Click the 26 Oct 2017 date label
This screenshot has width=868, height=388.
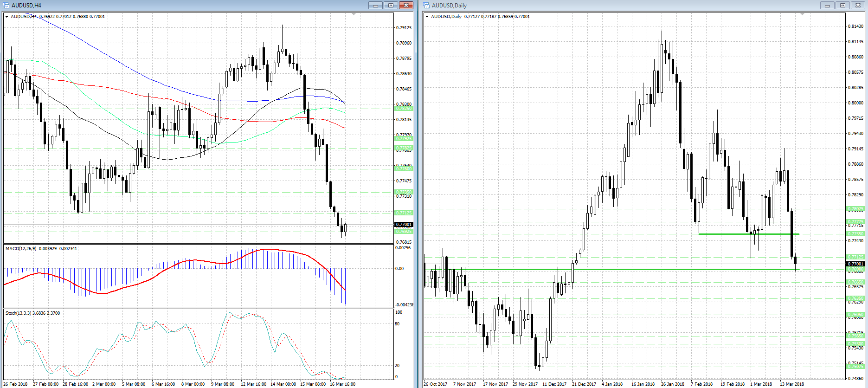[436, 384]
